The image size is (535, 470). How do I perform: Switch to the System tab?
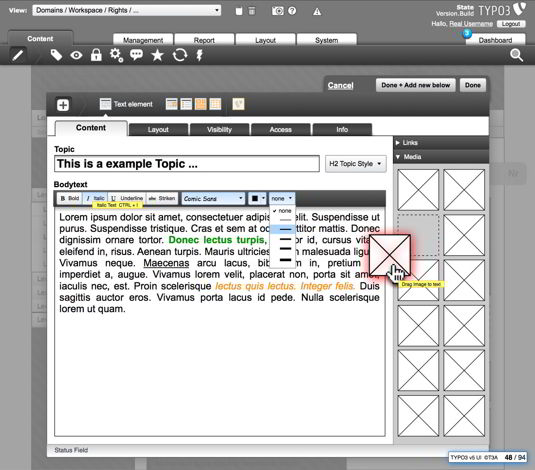coord(327,40)
